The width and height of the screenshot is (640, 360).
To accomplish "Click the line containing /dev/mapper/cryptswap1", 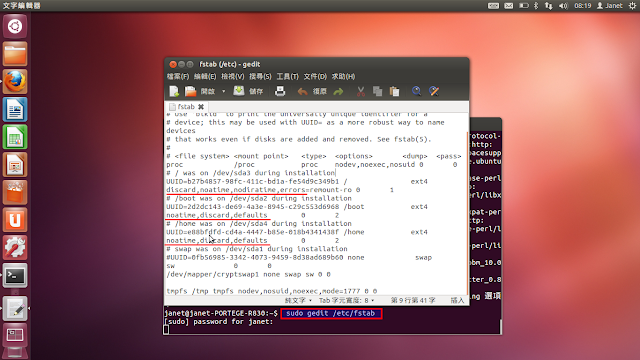I will (x=248, y=274).
